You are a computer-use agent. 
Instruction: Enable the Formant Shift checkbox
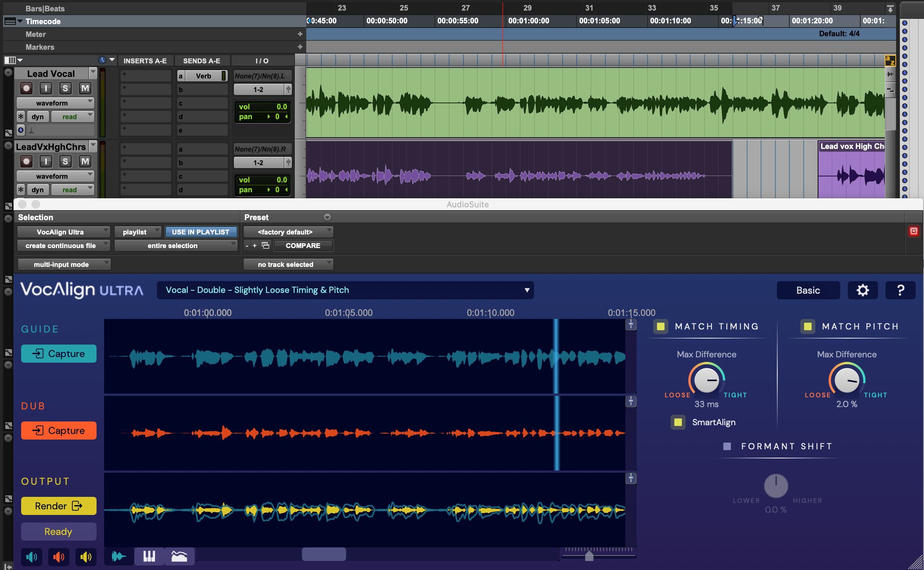tap(727, 446)
